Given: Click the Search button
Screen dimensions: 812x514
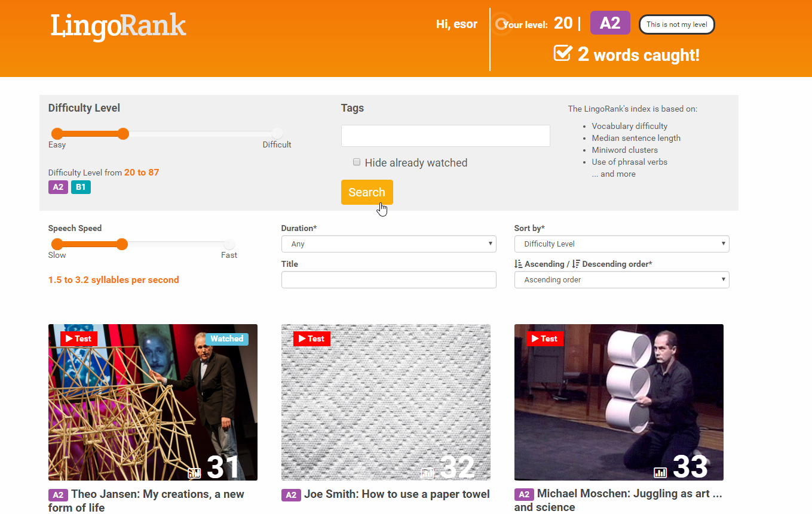Looking at the screenshot, I should click(367, 192).
